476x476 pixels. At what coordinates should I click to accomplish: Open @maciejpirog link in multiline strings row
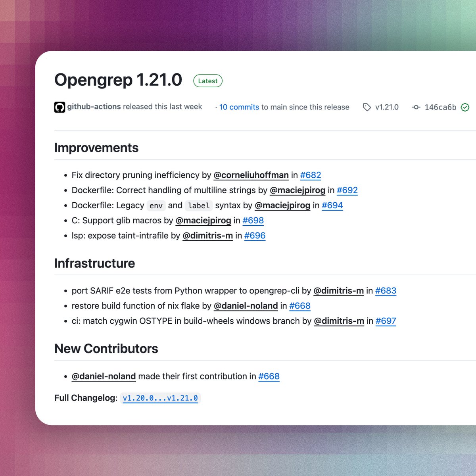pyautogui.click(x=297, y=190)
